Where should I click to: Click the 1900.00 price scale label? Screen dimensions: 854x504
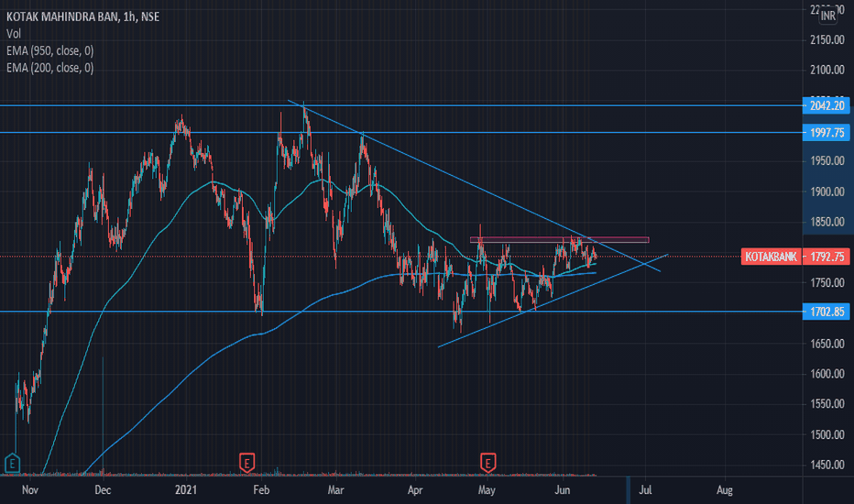click(x=827, y=192)
